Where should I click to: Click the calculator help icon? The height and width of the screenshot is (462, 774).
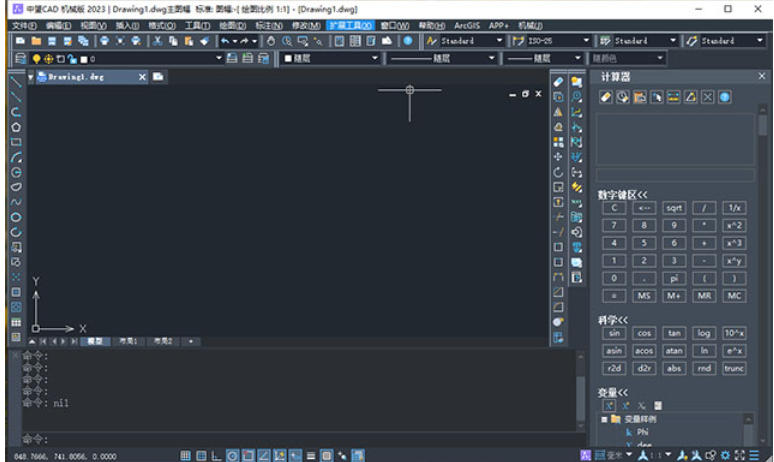pyautogui.click(x=725, y=97)
